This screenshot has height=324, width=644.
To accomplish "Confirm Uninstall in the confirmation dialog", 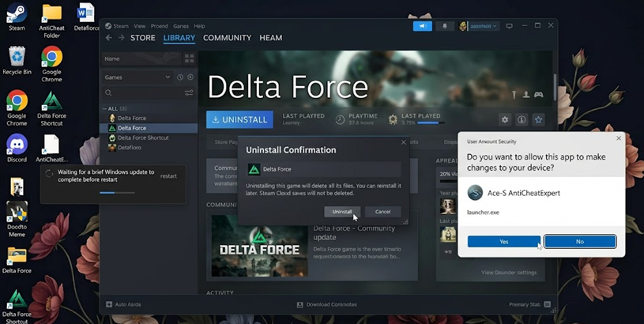I will (342, 212).
